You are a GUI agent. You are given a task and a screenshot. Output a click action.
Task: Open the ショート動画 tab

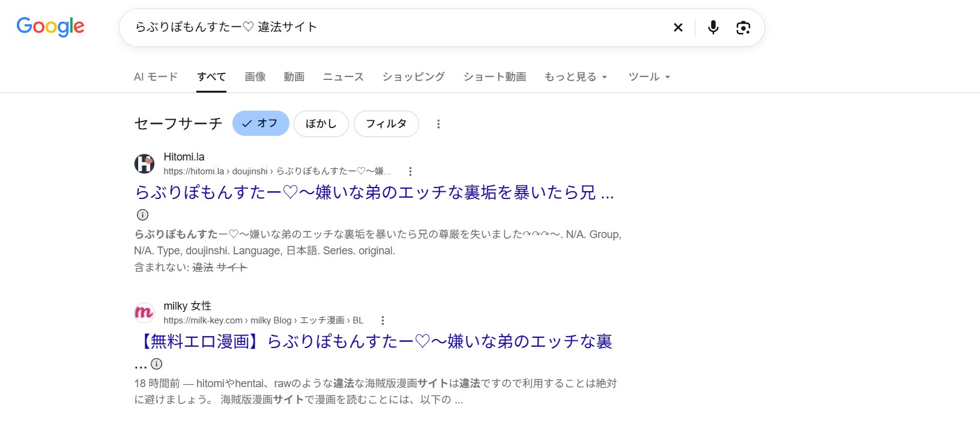point(495,77)
